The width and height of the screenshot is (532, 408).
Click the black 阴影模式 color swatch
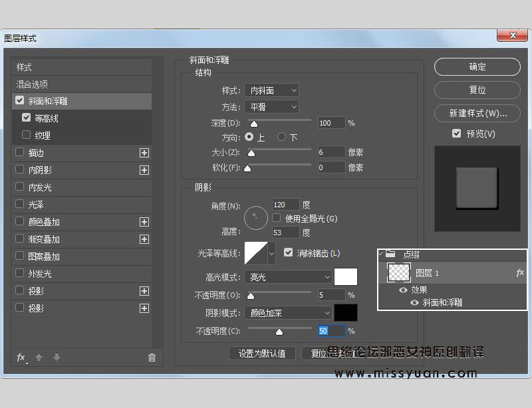pos(346,312)
